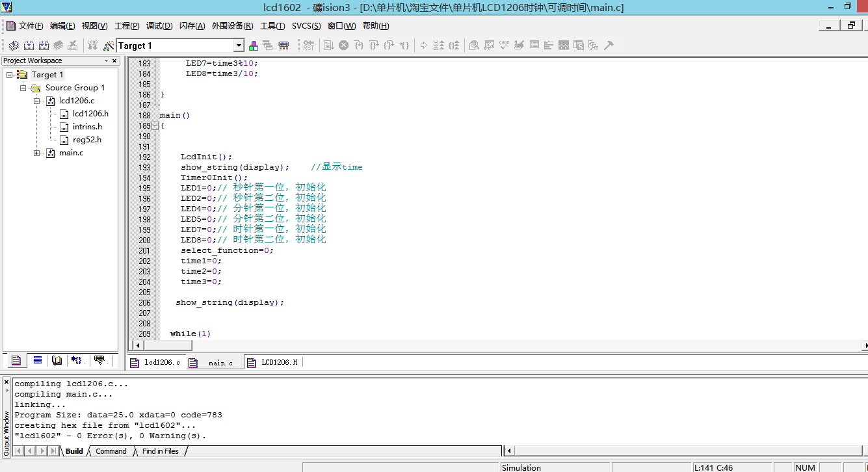
Task: Click the magnifier debug session icon
Action: pos(474,46)
